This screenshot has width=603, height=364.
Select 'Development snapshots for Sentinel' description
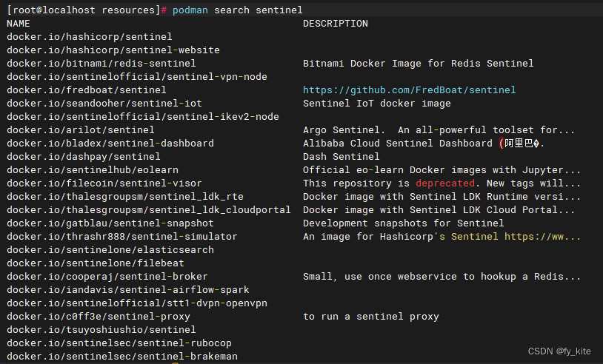tap(404, 223)
